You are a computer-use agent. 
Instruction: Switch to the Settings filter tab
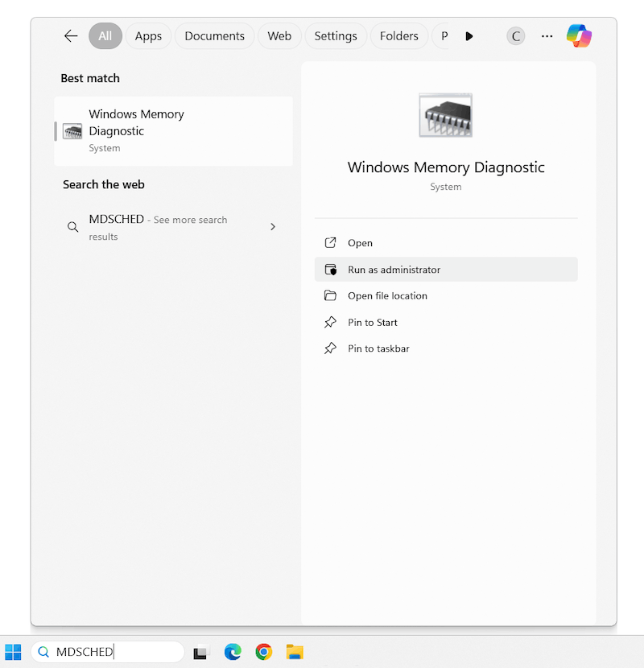[x=336, y=36]
